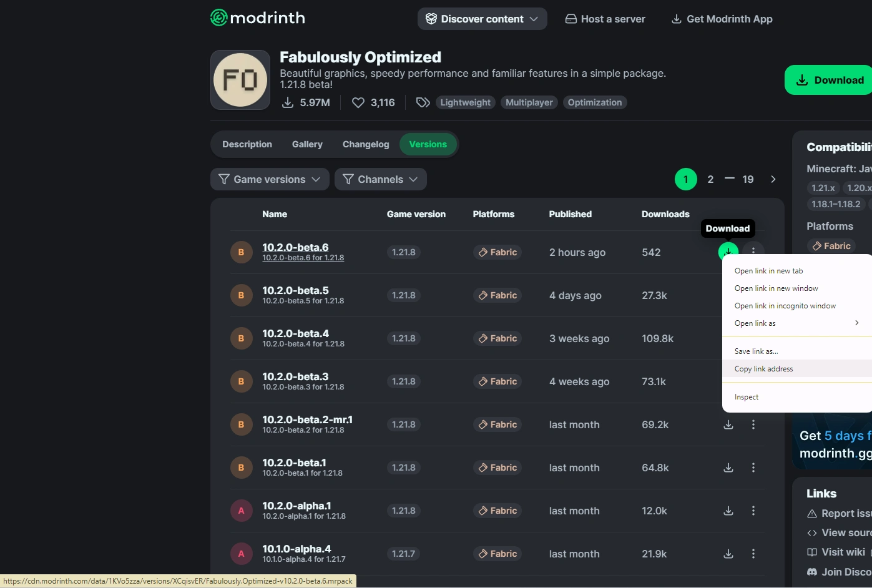Viewport: 872px width, 588px height.
Task: Go to next page using chevron arrow
Action: tap(773, 179)
